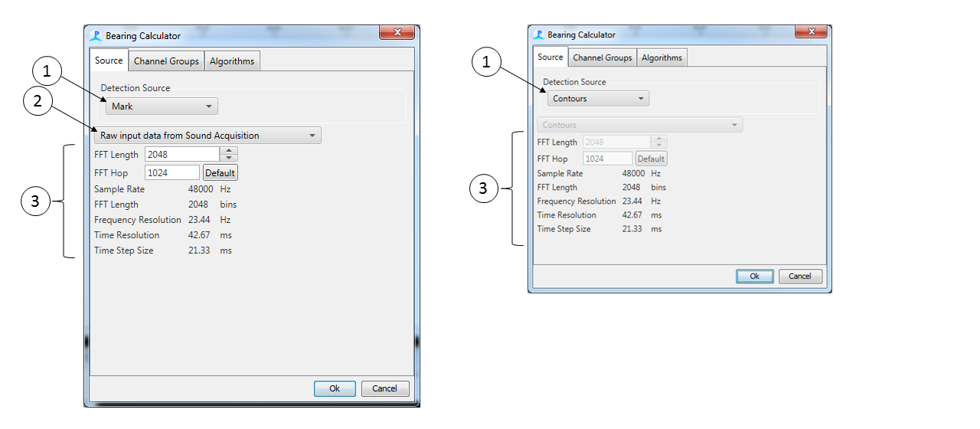Switch to Algorithms tab in right window
The width and height of the screenshot is (980, 429).
tap(662, 57)
